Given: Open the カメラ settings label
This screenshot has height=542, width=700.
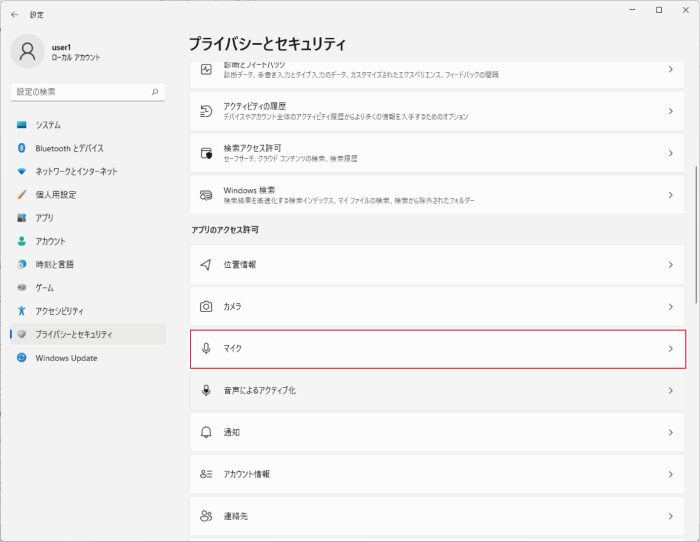Looking at the screenshot, I should pyautogui.click(x=233, y=307).
